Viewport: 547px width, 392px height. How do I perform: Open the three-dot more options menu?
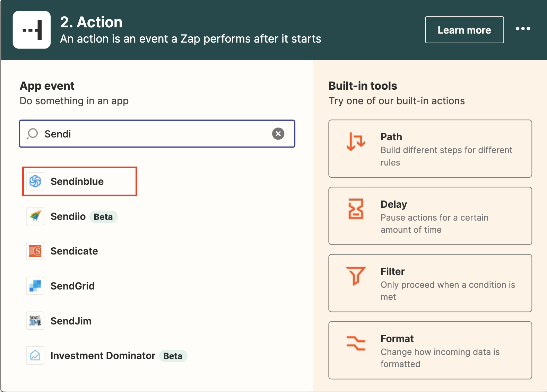523,29
